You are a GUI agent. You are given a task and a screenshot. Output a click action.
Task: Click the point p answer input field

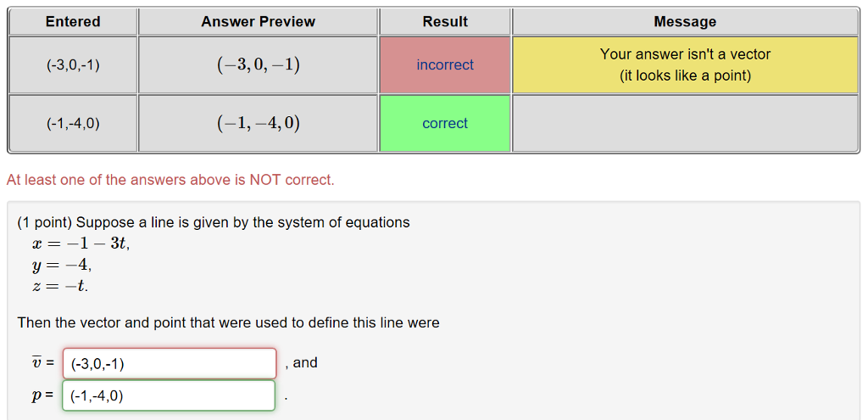click(169, 395)
